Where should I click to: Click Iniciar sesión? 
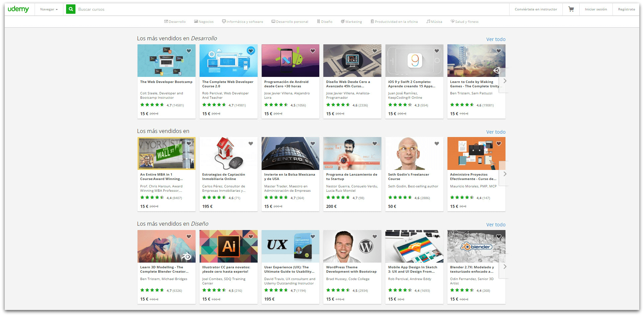pyautogui.click(x=596, y=9)
